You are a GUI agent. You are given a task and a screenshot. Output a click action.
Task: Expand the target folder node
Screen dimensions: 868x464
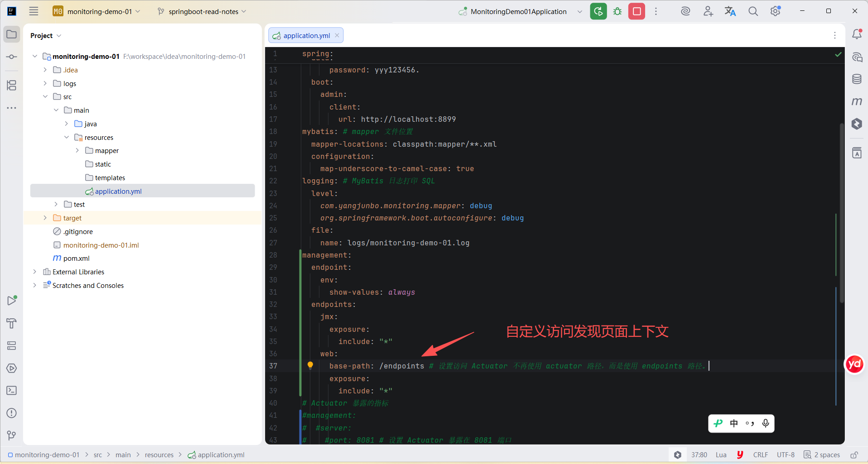coord(45,218)
